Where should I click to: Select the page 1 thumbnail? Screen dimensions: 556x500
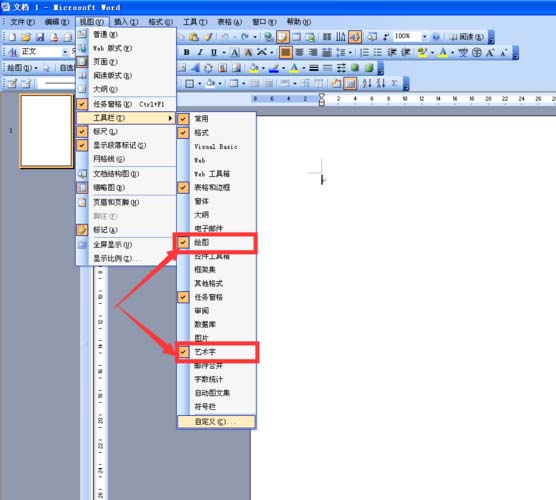(46, 131)
